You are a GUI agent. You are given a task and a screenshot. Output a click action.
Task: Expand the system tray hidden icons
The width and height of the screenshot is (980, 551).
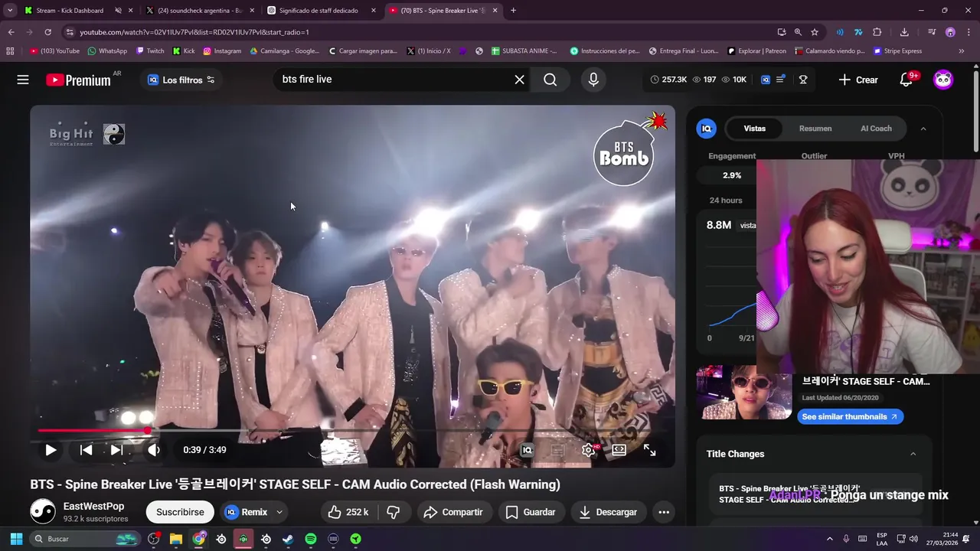click(x=829, y=539)
